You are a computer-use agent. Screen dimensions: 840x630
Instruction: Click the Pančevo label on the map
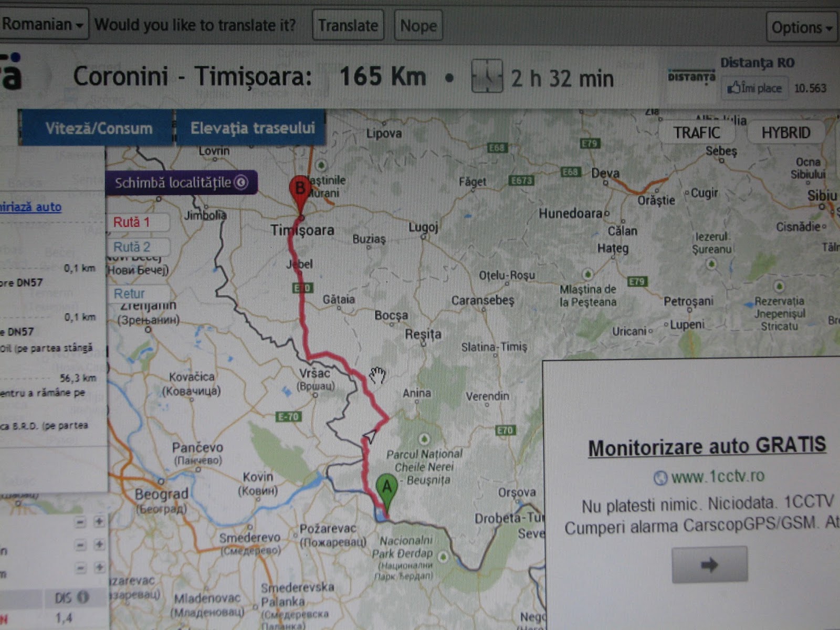(x=197, y=448)
